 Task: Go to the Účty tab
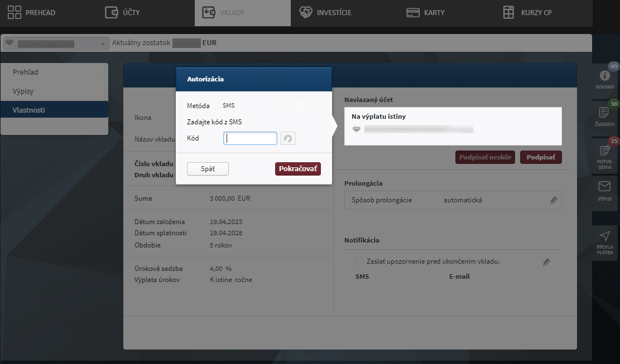[x=123, y=12]
